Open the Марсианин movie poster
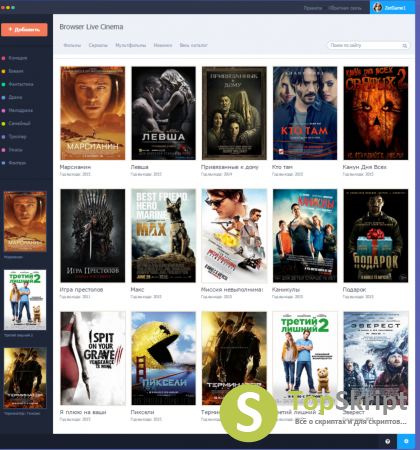This screenshot has height=450, width=420. pos(93,113)
